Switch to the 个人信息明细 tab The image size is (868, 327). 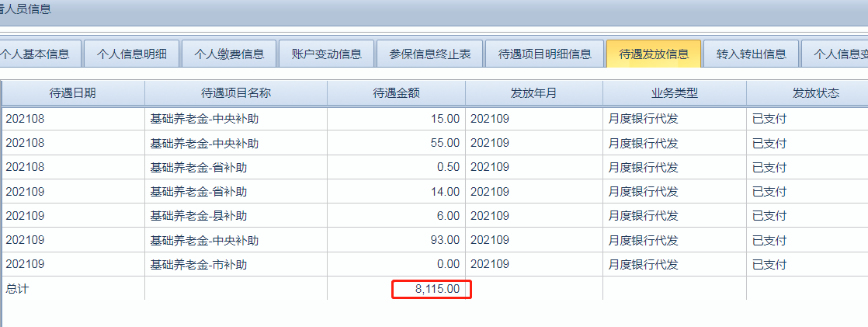131,54
